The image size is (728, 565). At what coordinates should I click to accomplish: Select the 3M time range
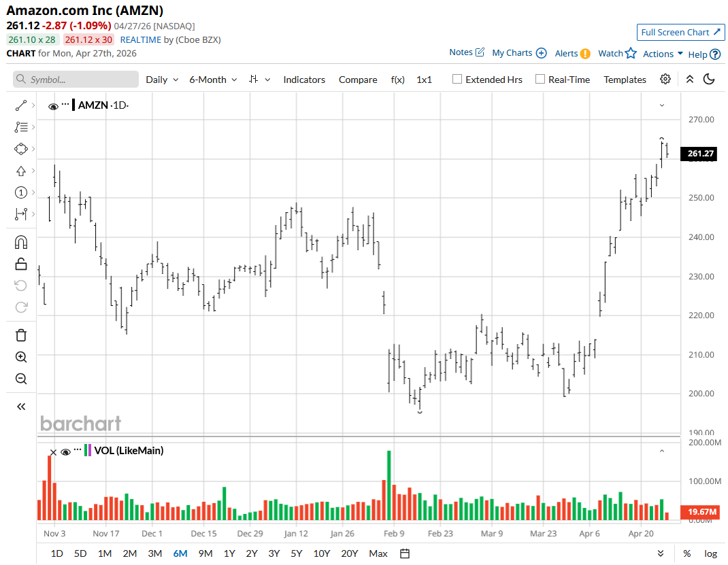point(154,553)
